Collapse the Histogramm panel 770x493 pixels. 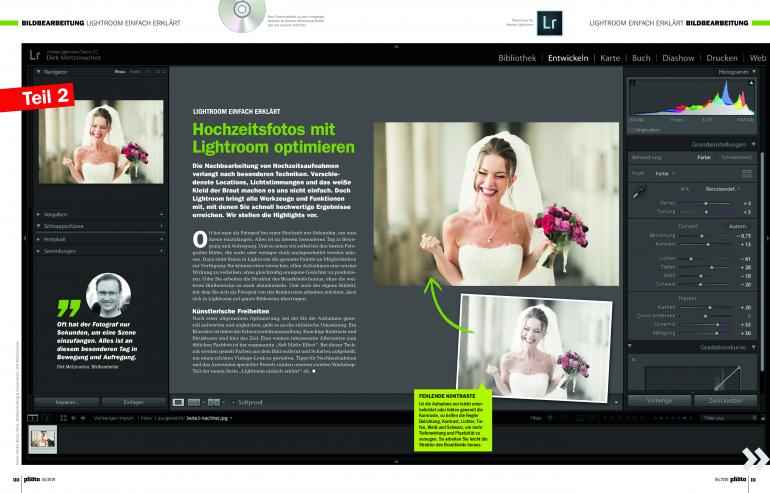[754, 72]
